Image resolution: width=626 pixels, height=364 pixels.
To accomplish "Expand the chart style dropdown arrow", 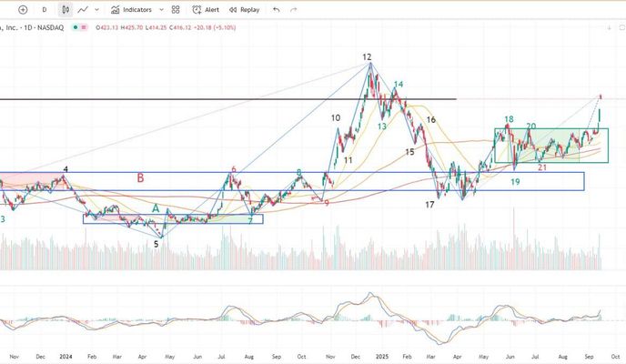I will pyautogui.click(x=97, y=9).
